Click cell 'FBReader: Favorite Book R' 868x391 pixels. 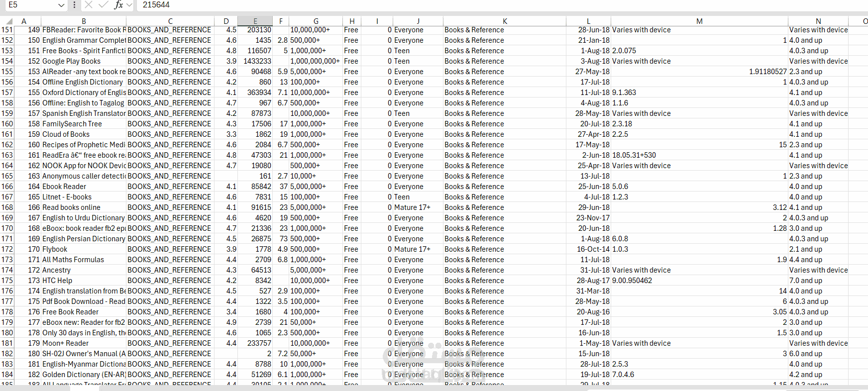pyautogui.click(x=84, y=30)
